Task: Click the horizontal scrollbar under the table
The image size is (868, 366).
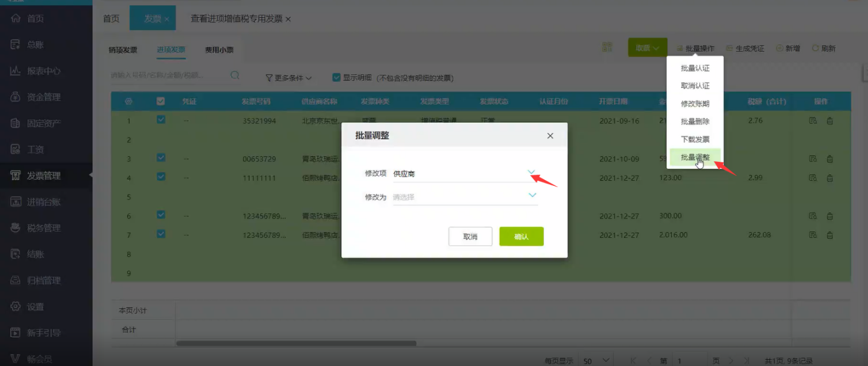Action: click(x=296, y=343)
